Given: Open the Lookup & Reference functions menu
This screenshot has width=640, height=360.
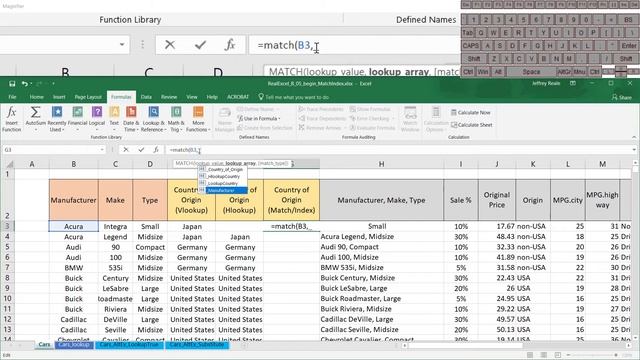Looking at the screenshot, I should tap(153, 119).
